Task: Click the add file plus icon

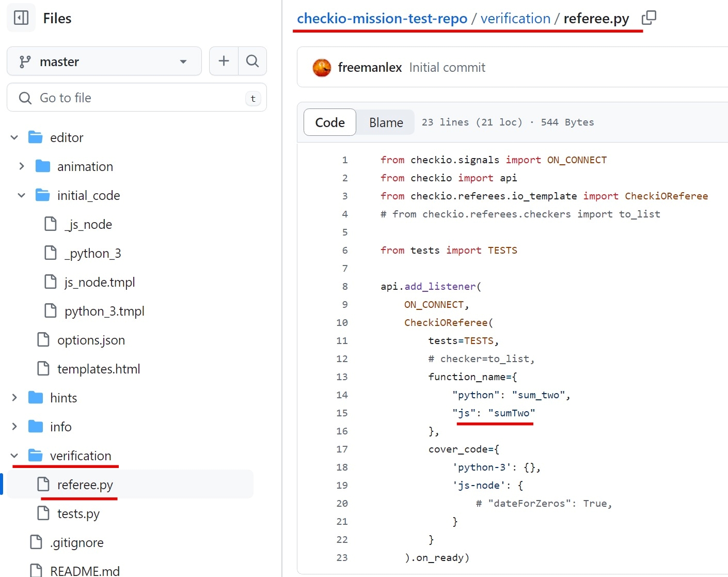Action: 224,61
